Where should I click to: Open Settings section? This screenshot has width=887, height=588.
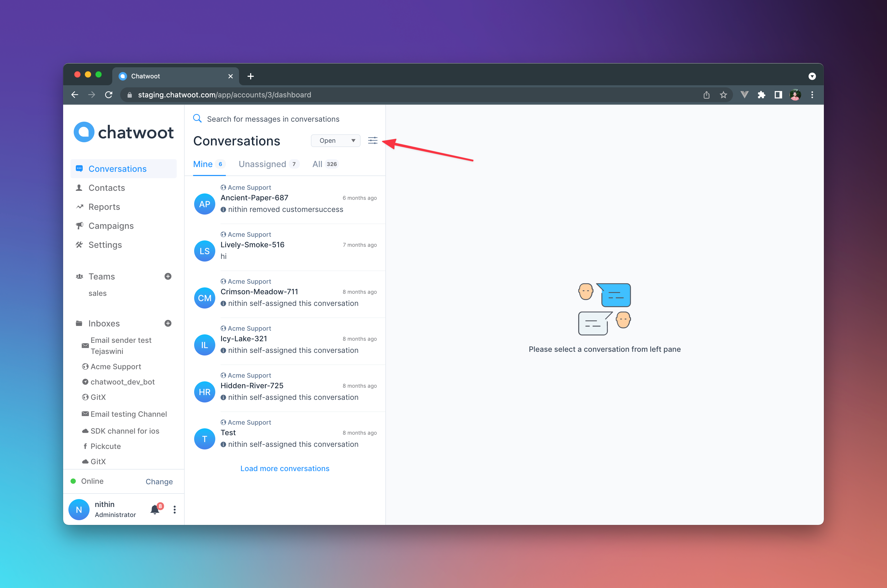[x=105, y=245]
